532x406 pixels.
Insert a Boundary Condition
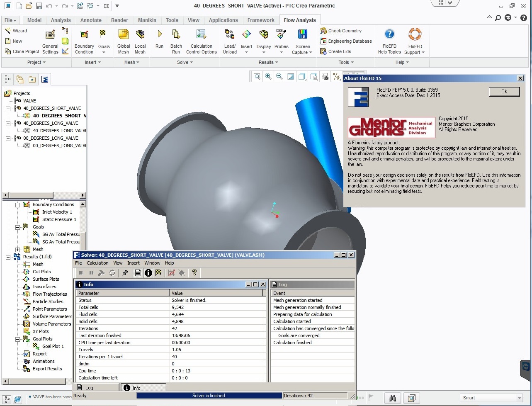(84, 42)
